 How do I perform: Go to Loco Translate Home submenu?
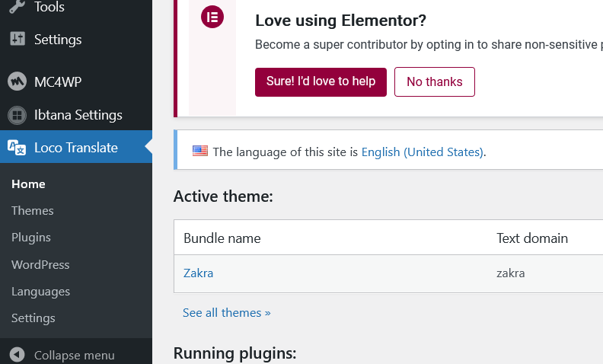tap(28, 184)
